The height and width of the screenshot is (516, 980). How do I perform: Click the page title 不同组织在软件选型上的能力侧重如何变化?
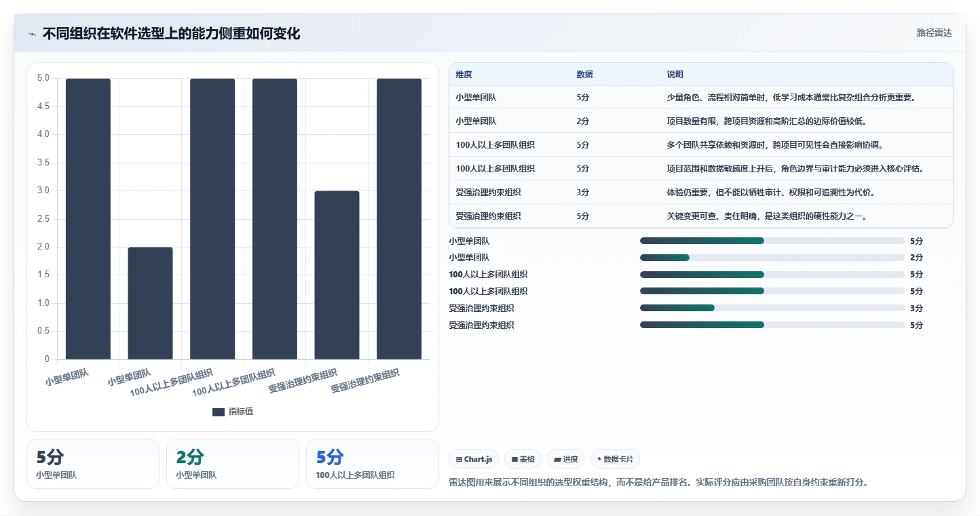[x=171, y=33]
